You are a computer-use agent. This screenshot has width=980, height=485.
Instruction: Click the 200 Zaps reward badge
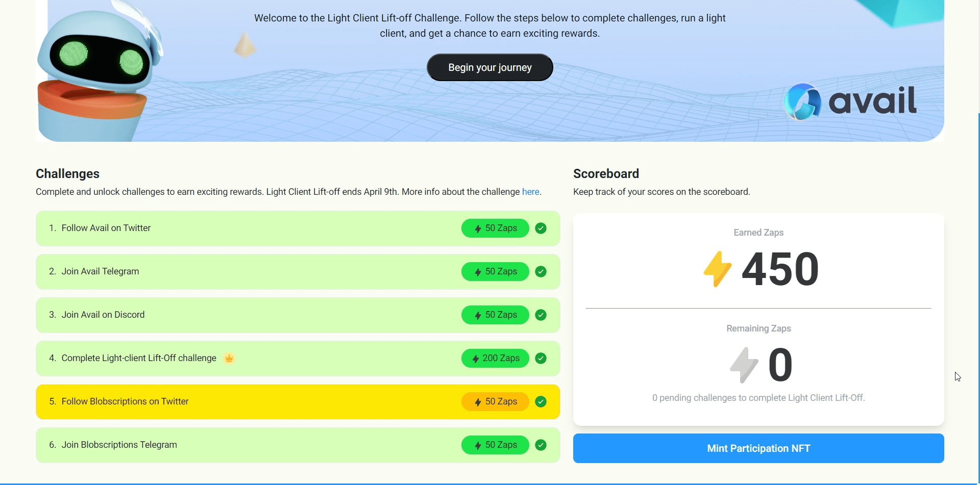[x=495, y=358]
